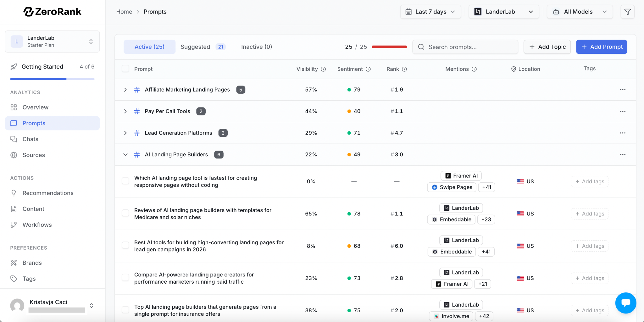Click the Getting Started progress bar

click(52, 79)
